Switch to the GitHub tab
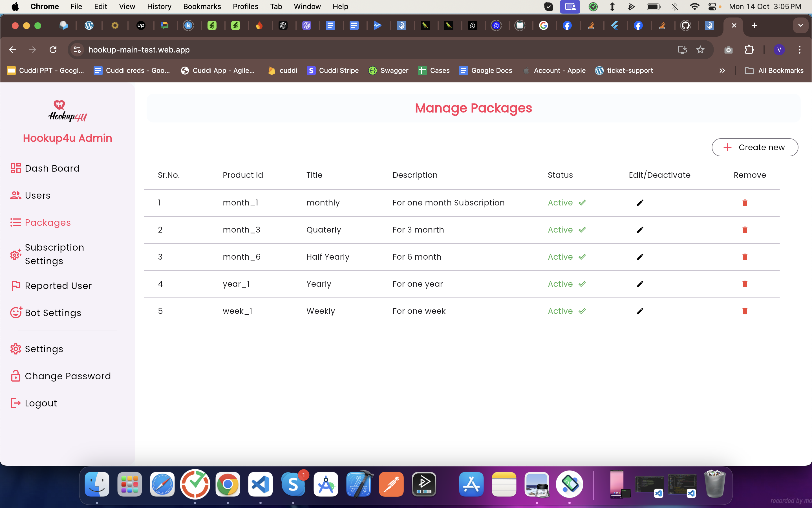 [685, 25]
